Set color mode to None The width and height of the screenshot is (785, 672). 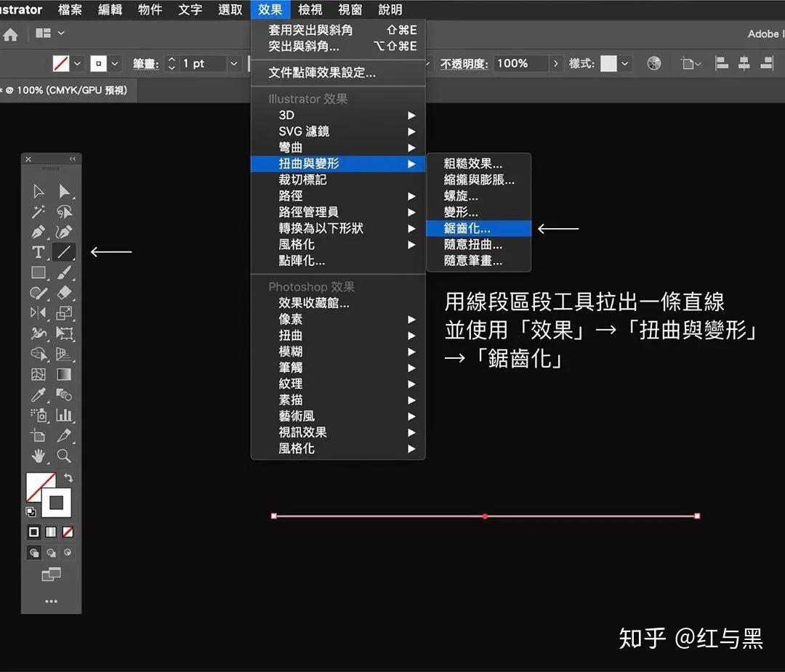(68, 532)
